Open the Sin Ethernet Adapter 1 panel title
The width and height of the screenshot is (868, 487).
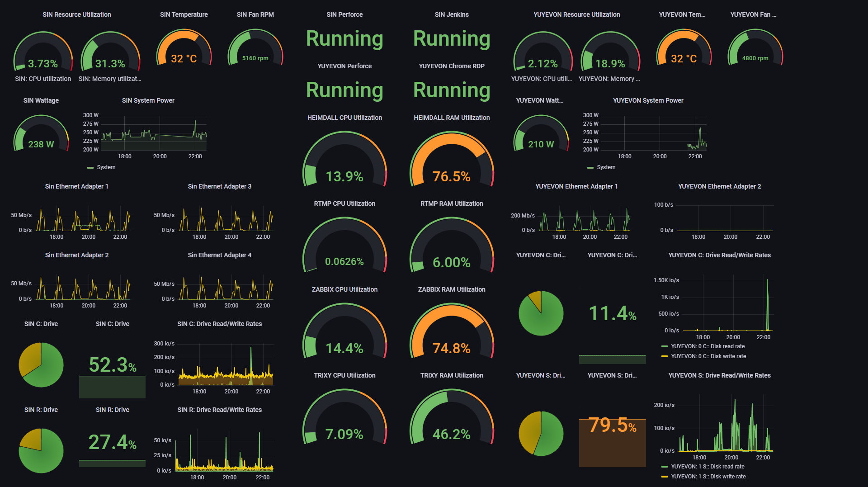[77, 186]
